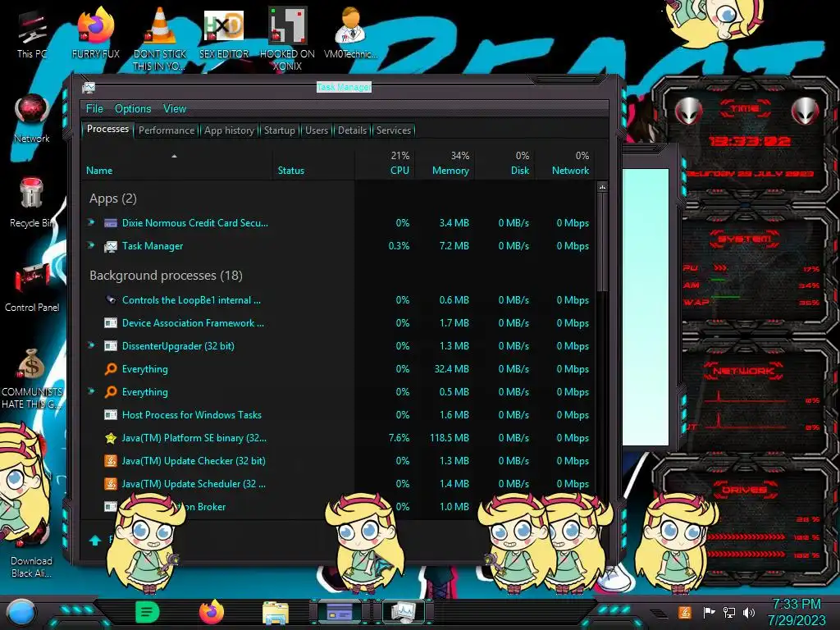The height and width of the screenshot is (630, 840).
Task: Open the HOOKED ON XONIX desktop shortcut
Action: click(287, 39)
